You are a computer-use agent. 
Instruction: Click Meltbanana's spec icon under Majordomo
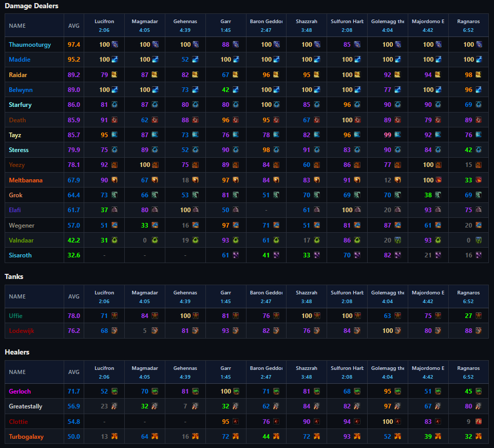coord(438,180)
